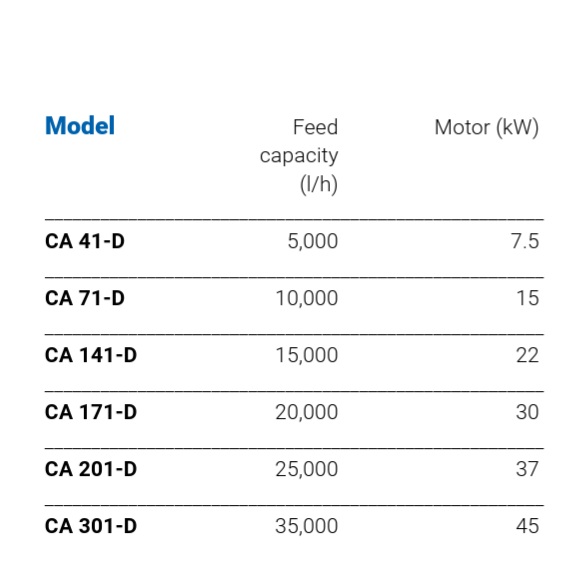Image resolution: width=570 pixels, height=568 pixels.
Task: Click the 10,000 feed capacity value
Action: tap(307, 299)
